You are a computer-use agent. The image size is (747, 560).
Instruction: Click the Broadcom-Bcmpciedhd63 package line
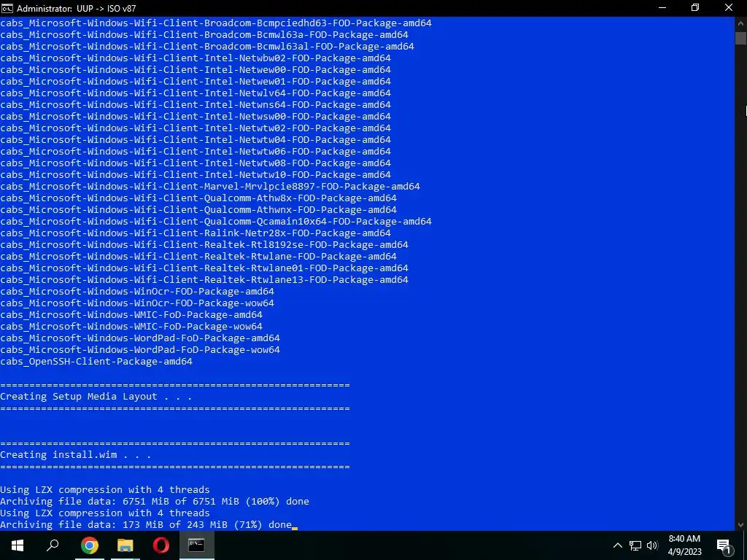tap(216, 23)
